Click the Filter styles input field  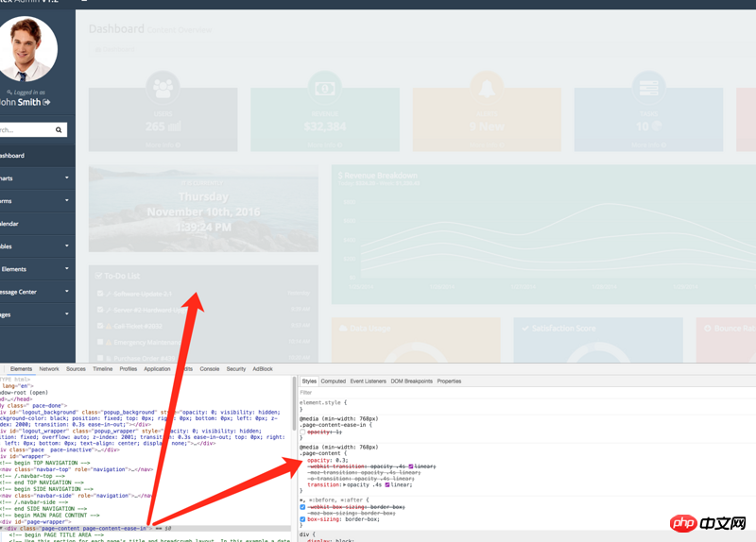point(378,392)
